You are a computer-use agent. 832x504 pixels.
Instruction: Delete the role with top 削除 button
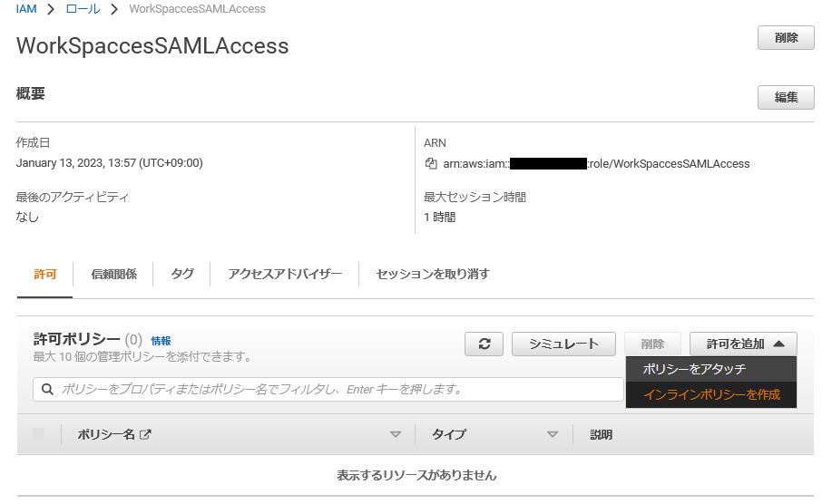[786, 38]
